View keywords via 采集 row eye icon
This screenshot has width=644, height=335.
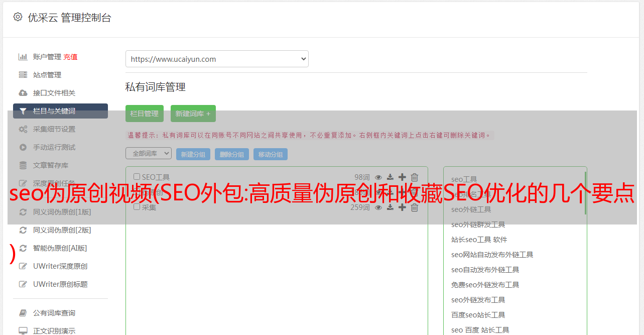coord(378,207)
